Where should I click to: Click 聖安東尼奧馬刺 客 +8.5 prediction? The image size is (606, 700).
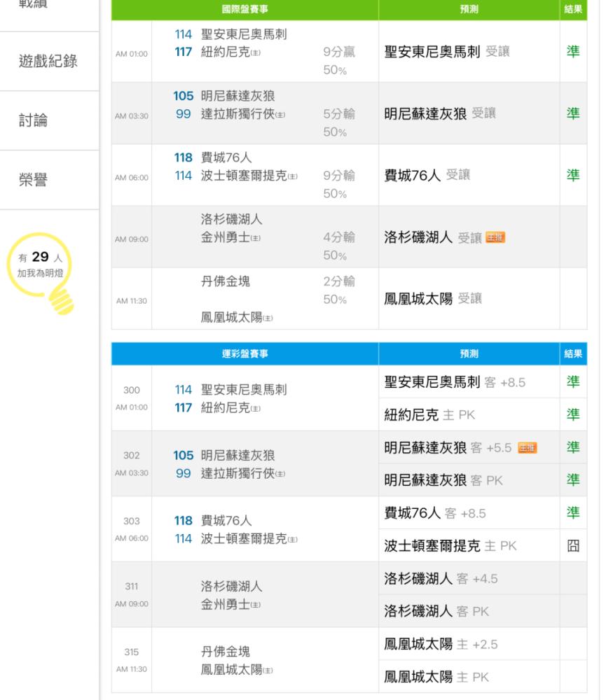[455, 382]
